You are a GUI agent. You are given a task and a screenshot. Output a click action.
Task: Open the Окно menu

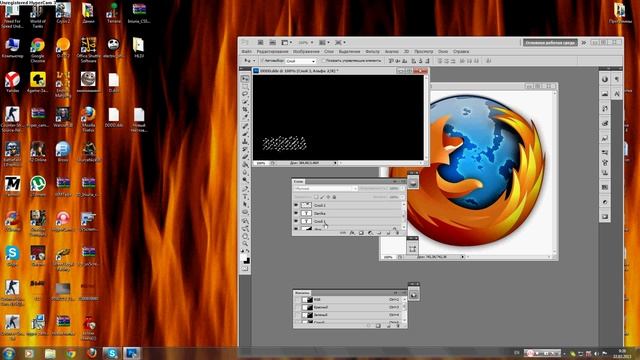coord(443,52)
